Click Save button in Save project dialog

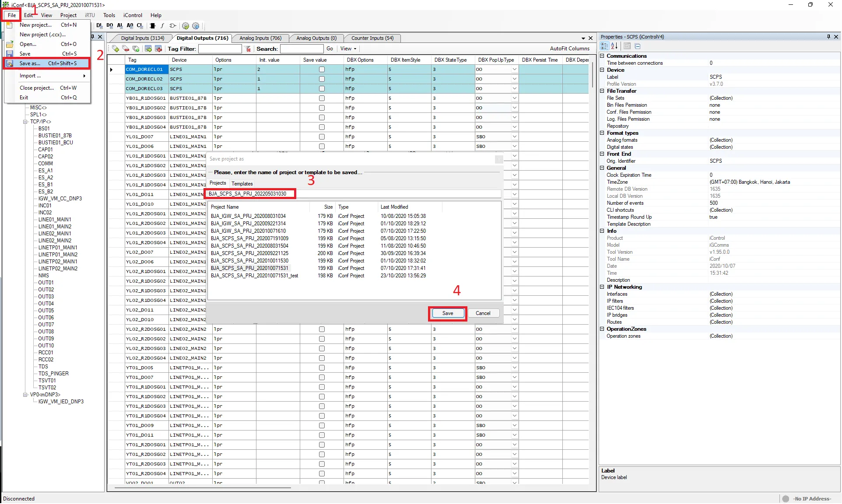point(447,313)
